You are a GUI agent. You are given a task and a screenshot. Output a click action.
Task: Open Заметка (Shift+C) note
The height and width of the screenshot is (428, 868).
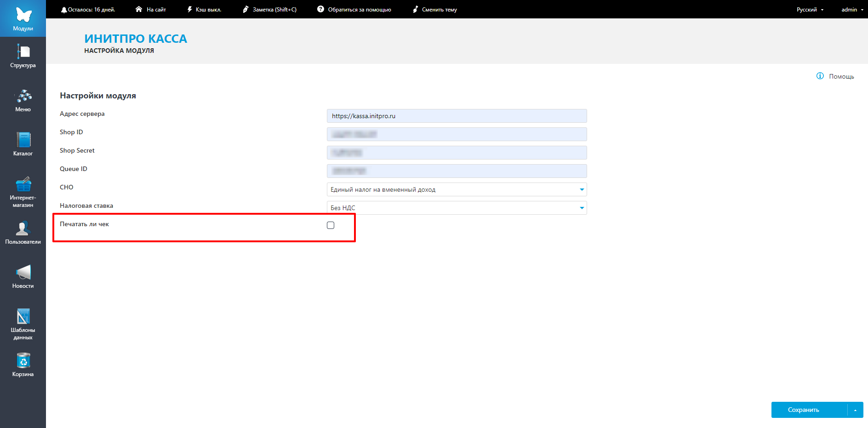click(274, 10)
